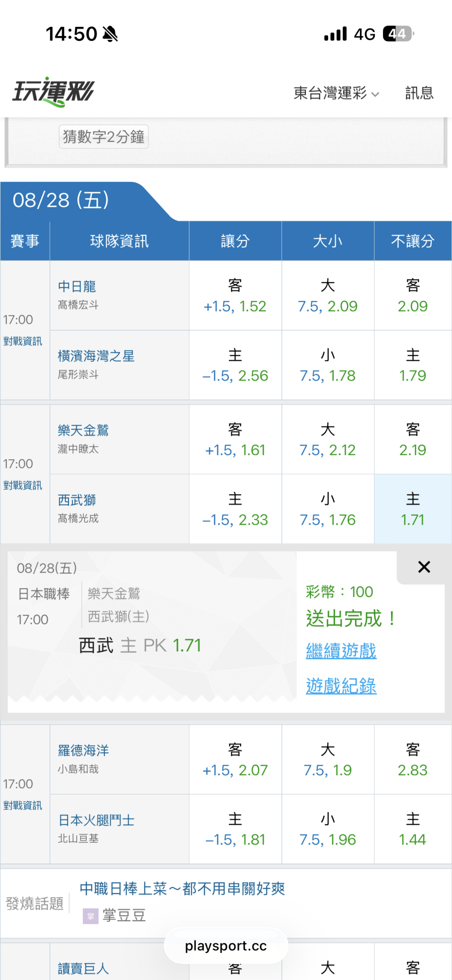Click the 繼續遊戲 link
Image resolution: width=452 pixels, height=980 pixels.
coord(341,651)
